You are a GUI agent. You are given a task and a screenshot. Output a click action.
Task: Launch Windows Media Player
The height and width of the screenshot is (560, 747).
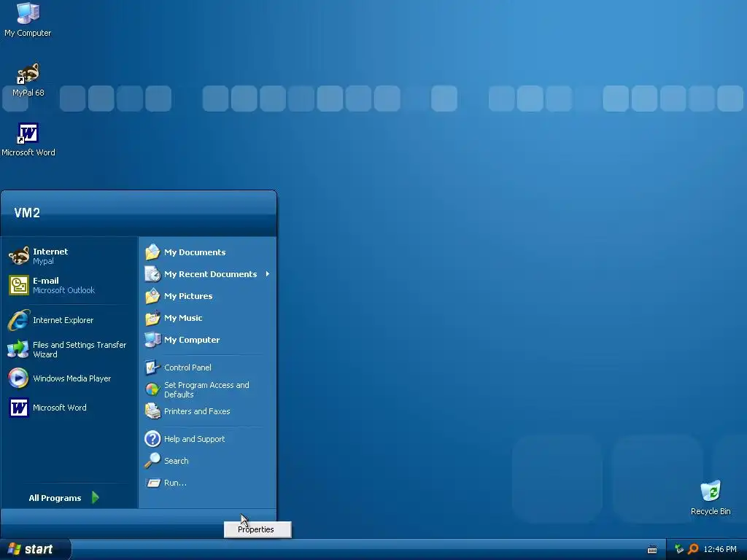coord(69,378)
